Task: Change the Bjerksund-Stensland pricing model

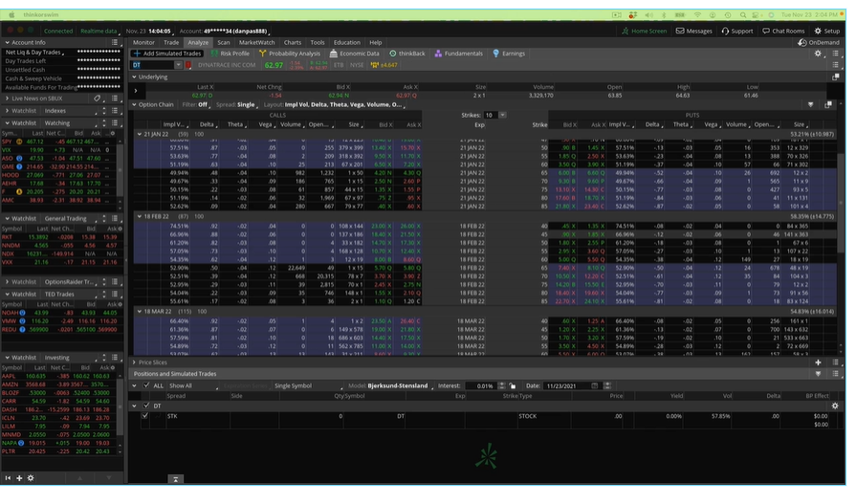Action: click(x=400, y=385)
